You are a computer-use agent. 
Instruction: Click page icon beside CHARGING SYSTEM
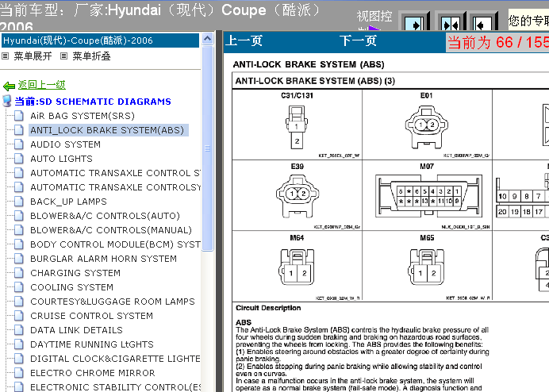click(x=19, y=273)
